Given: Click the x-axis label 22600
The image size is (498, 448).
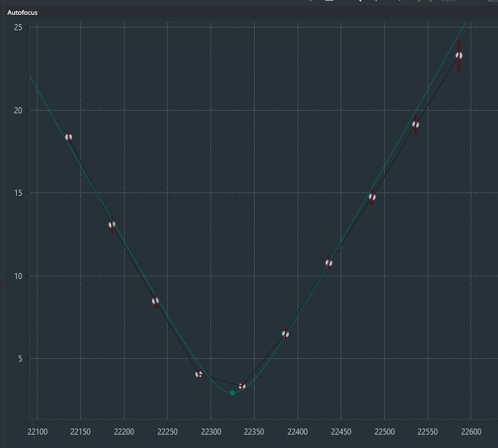Looking at the screenshot, I should click(471, 432).
